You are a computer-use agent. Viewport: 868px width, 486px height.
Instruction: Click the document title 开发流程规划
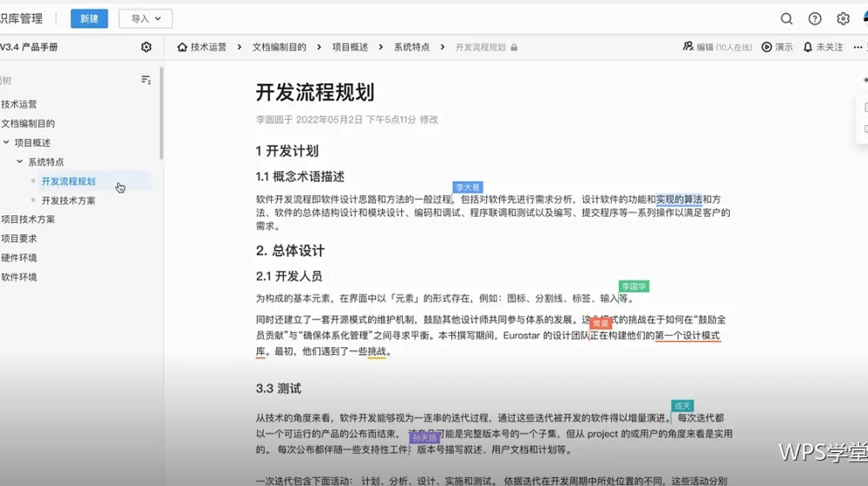pos(315,92)
